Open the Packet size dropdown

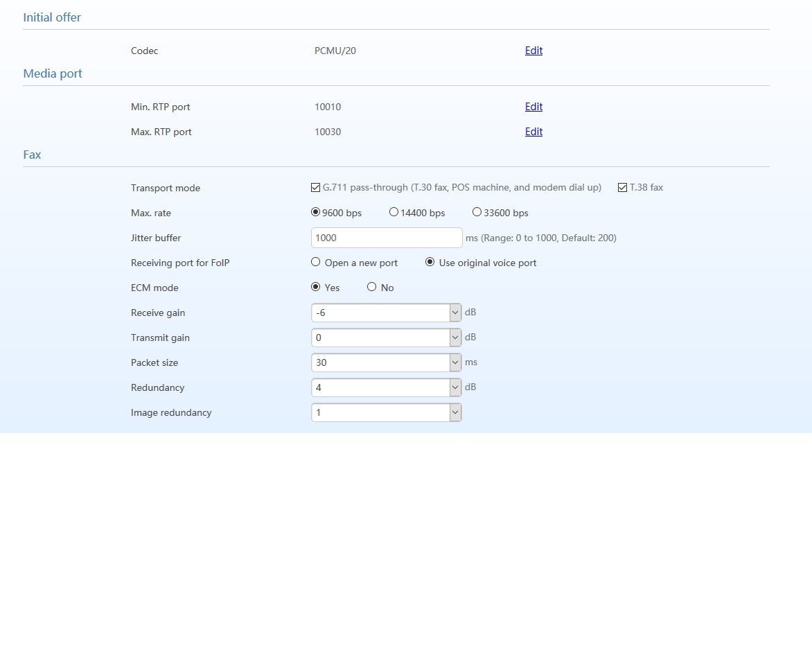386,362
